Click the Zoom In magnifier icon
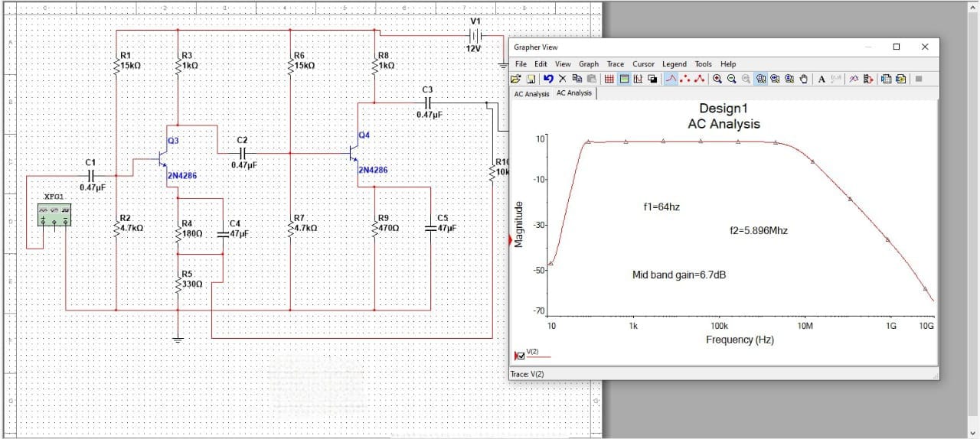 [717, 79]
